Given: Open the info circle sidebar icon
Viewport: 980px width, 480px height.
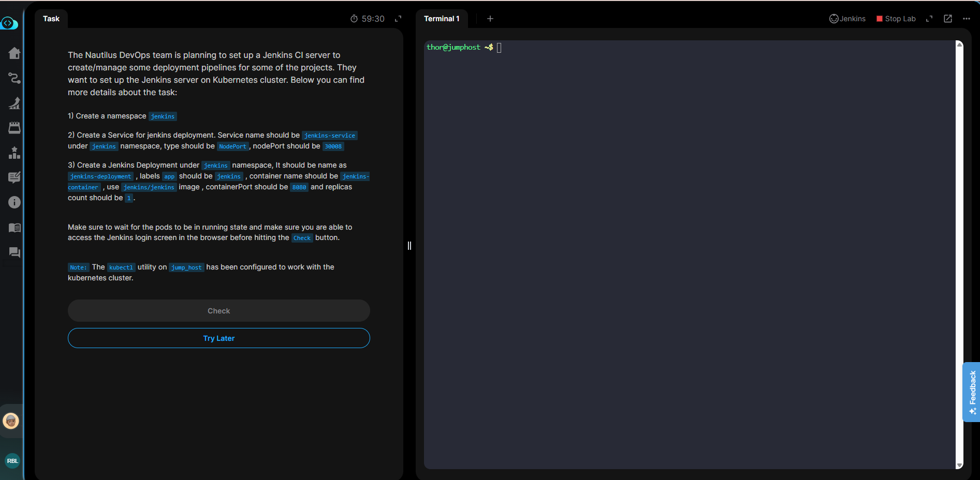Looking at the screenshot, I should [x=14, y=202].
